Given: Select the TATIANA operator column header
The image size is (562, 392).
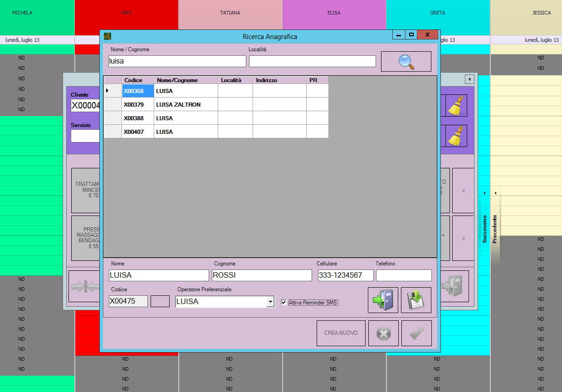Looking at the screenshot, I should point(230,13).
